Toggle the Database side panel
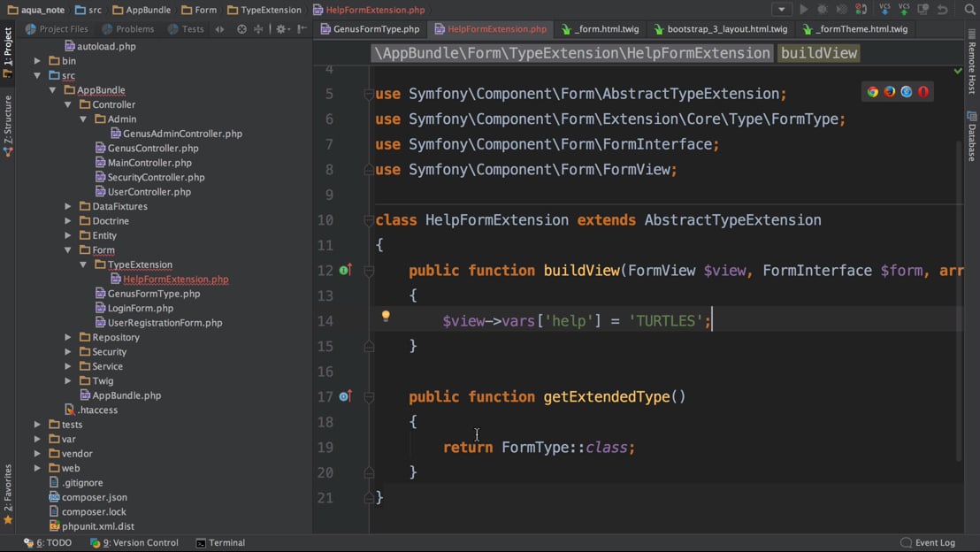Screen dimensions: 980x552 click(972, 136)
